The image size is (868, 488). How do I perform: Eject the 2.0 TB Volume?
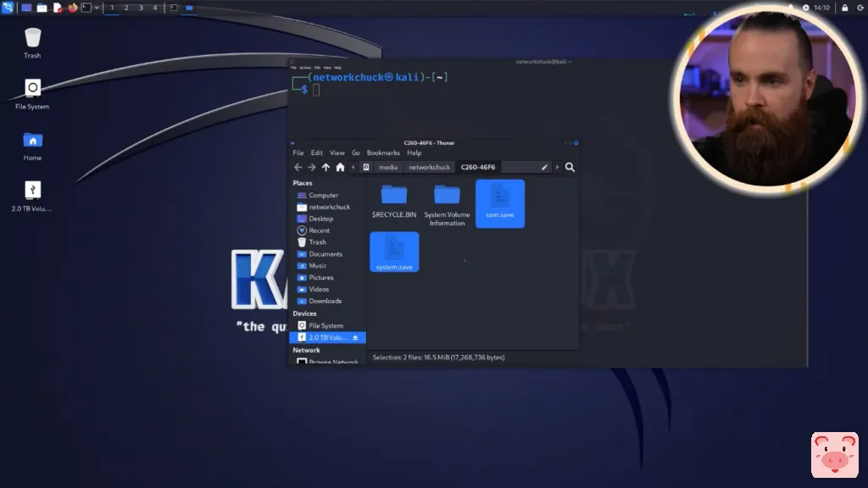click(x=355, y=337)
